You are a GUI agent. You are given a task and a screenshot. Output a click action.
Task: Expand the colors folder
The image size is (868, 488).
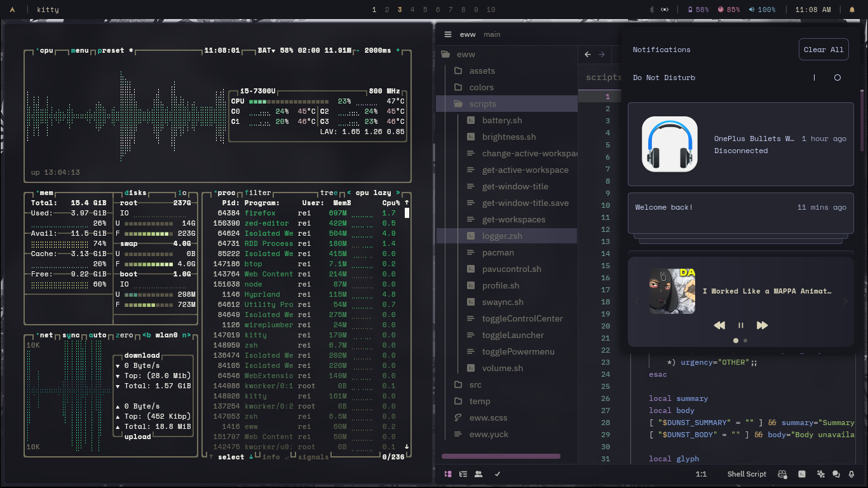coord(506,87)
